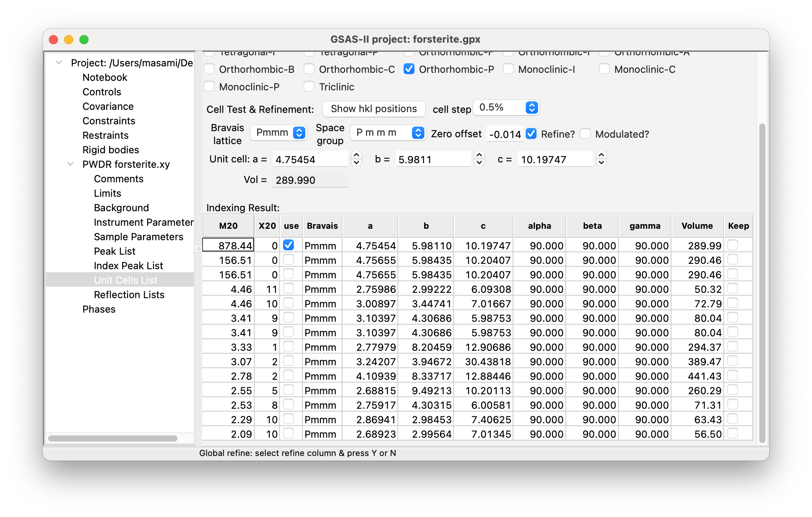Check Keep for the 878.44 row
Image resolution: width=812 pixels, height=517 pixels.
tap(733, 245)
